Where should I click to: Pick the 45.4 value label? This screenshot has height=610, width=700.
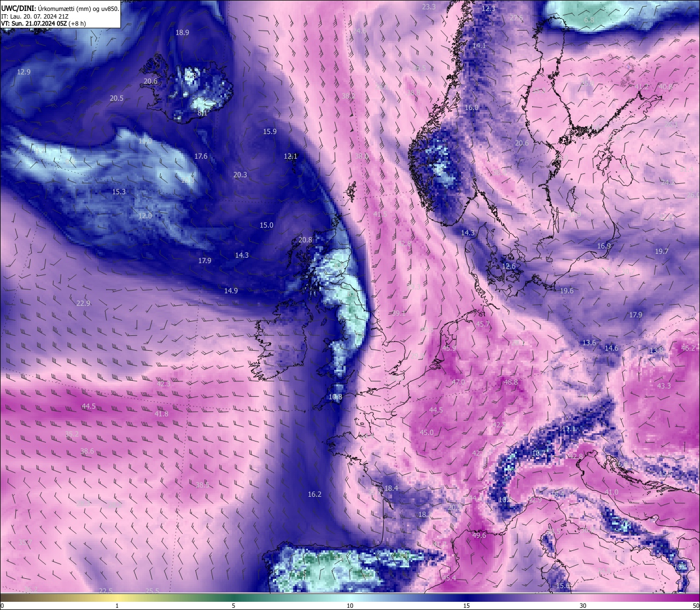449,578
